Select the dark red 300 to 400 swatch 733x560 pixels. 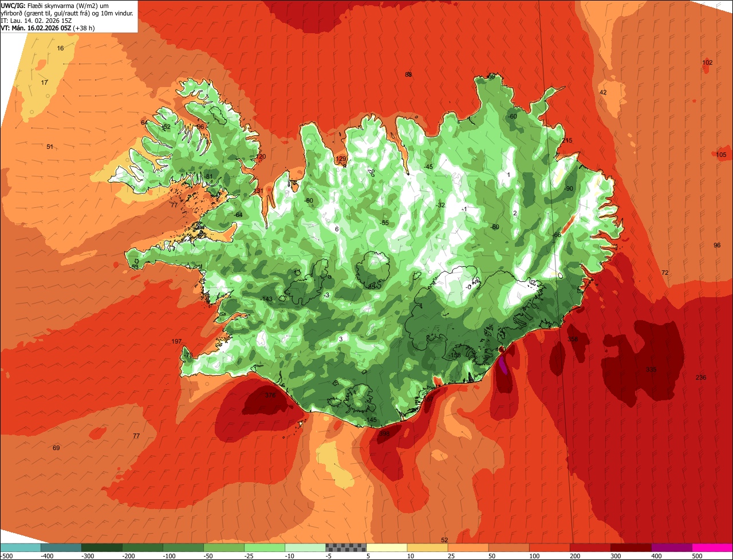click(x=630, y=547)
